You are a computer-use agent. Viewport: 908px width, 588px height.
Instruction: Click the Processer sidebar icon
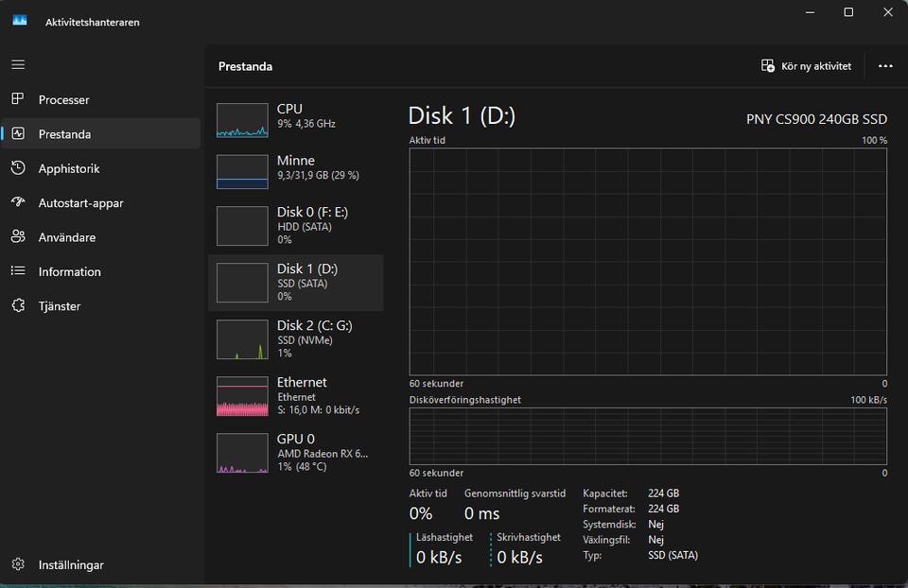[18, 99]
